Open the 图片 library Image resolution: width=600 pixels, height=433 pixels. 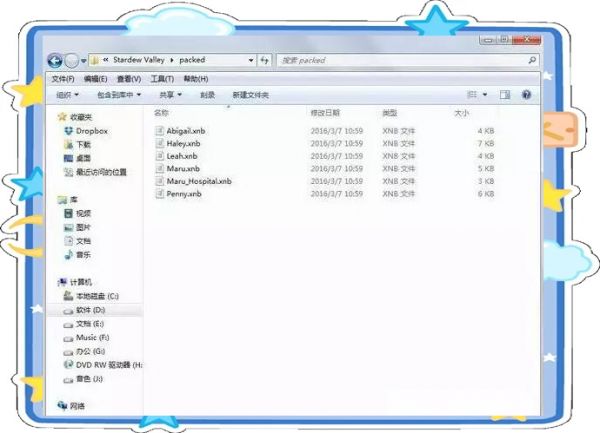(78, 227)
